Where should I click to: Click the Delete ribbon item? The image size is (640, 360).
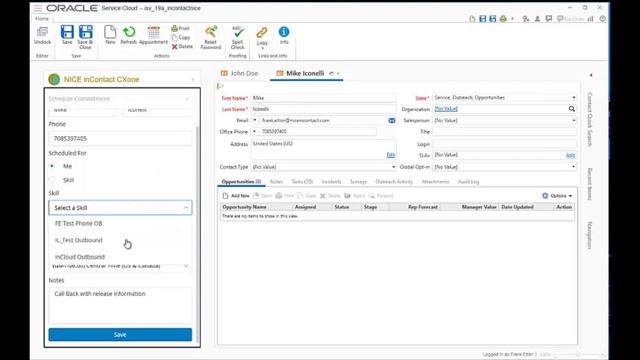(x=182, y=47)
